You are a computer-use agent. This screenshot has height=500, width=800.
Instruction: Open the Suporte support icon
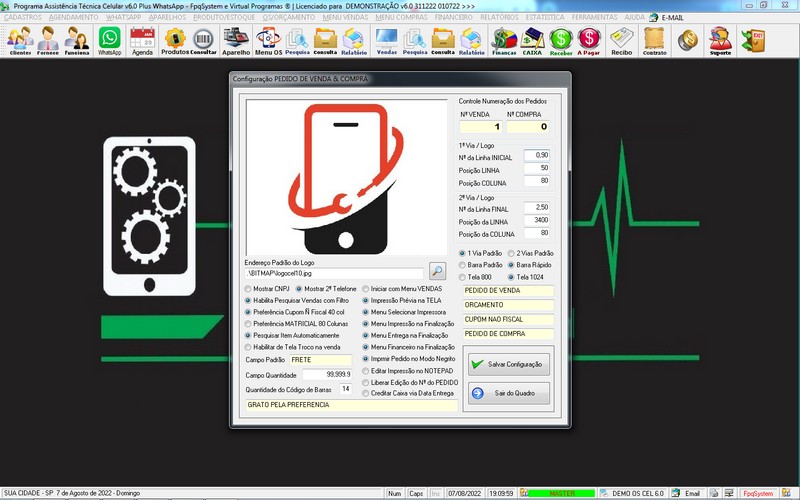[720, 41]
